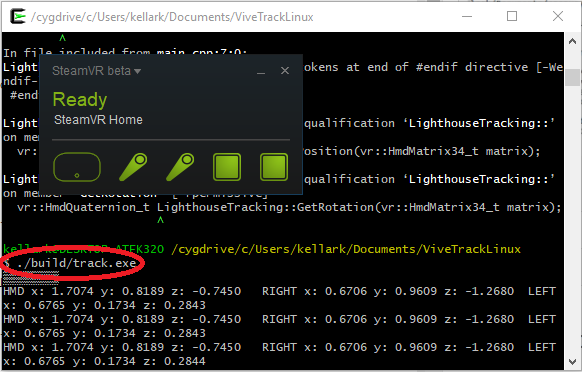
Task: Click the SteamVR headset status icon
Action: [x=77, y=167]
